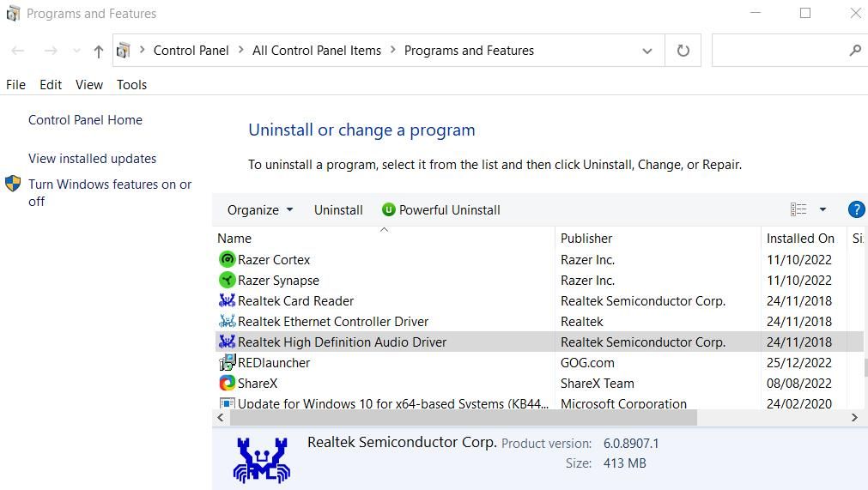Expand the chevron after Control Panel breadcrumb
This screenshot has width=868, height=490.
pyautogui.click(x=240, y=50)
